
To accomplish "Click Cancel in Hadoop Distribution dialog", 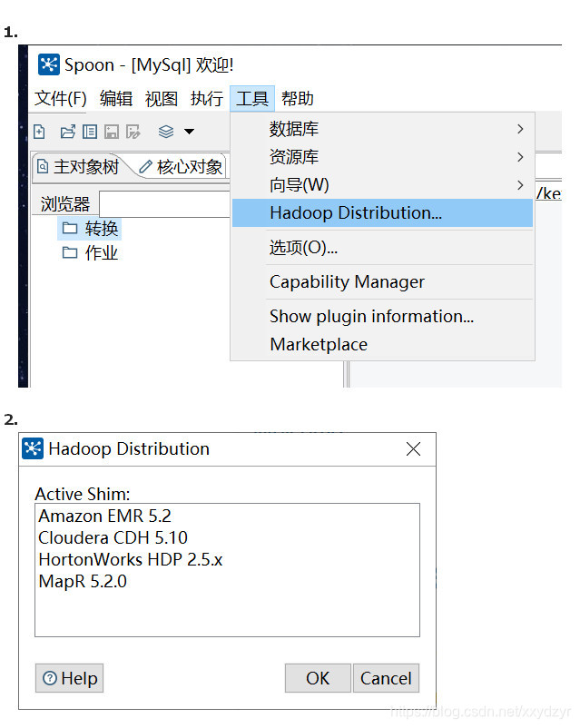I will click(x=386, y=678).
